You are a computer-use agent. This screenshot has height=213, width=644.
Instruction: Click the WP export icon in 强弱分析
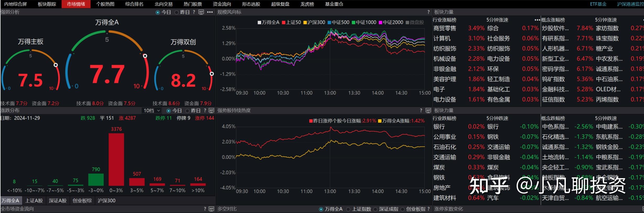coord(201,12)
